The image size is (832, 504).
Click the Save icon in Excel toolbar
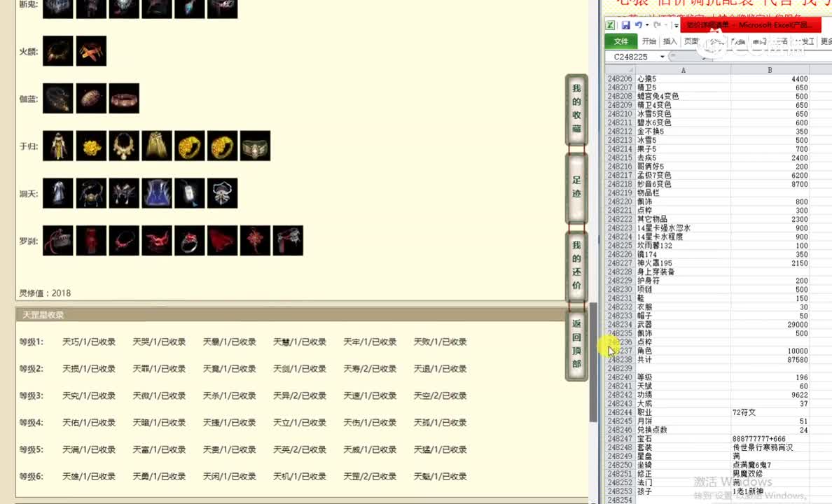[626, 25]
